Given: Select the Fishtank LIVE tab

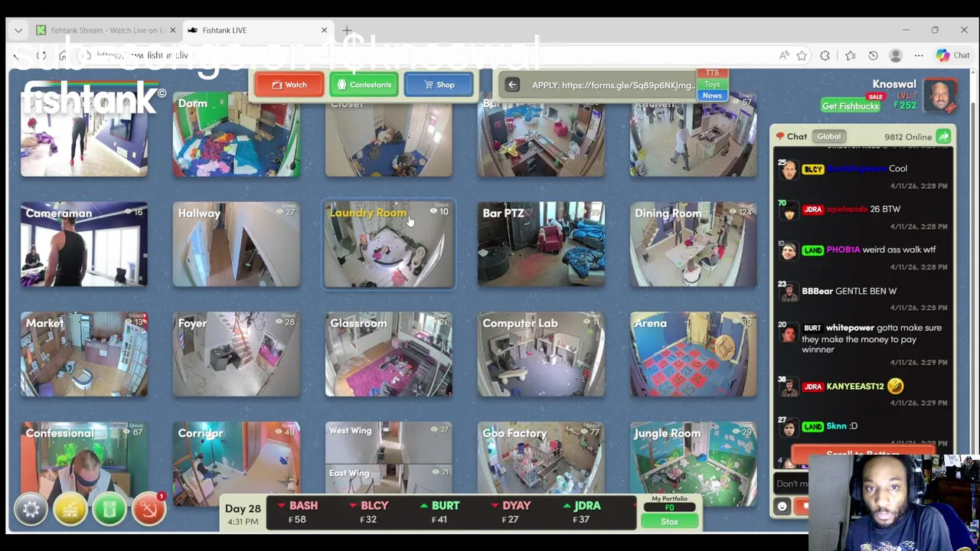Looking at the screenshot, I should (258, 30).
